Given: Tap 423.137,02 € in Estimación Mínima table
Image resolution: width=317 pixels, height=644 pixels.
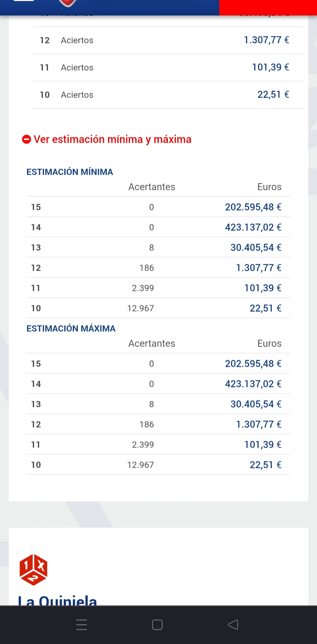Looking at the screenshot, I should 253,227.
